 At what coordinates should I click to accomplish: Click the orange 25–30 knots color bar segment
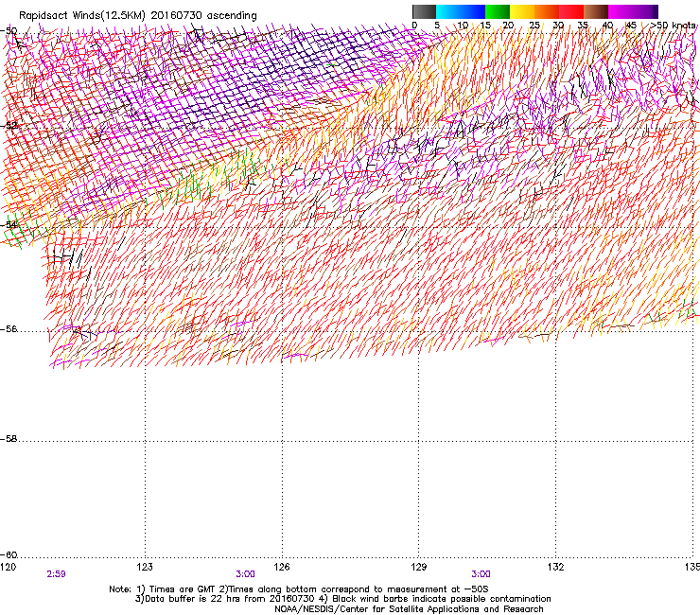coord(547,11)
